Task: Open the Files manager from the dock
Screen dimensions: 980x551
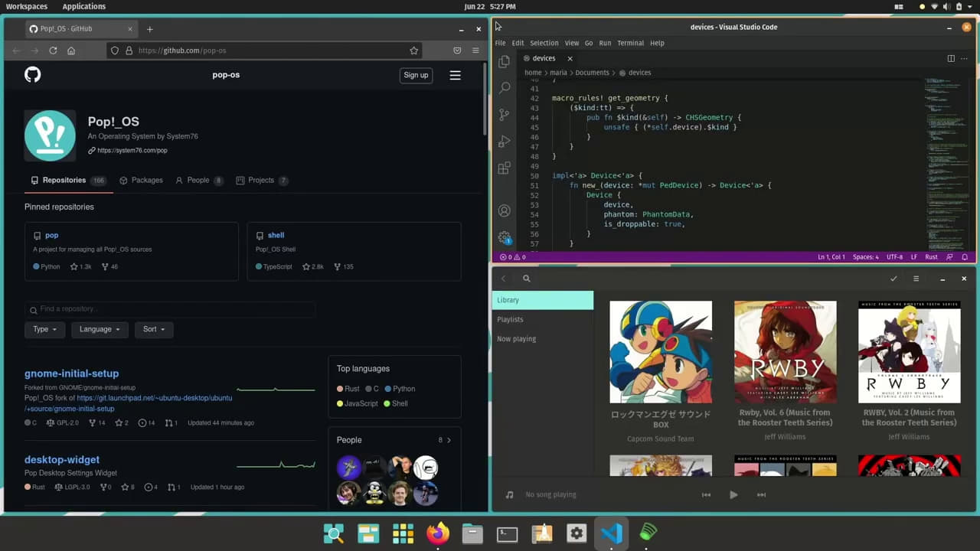Action: [x=472, y=533]
